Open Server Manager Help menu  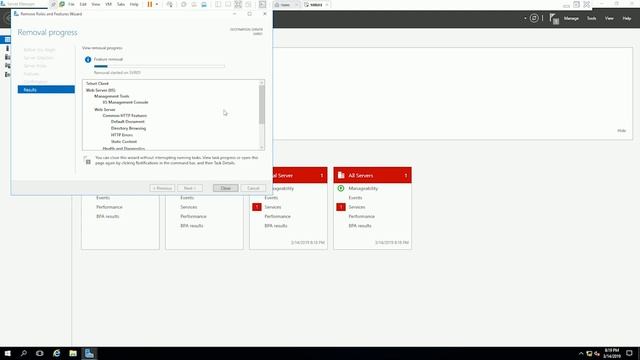(x=627, y=18)
